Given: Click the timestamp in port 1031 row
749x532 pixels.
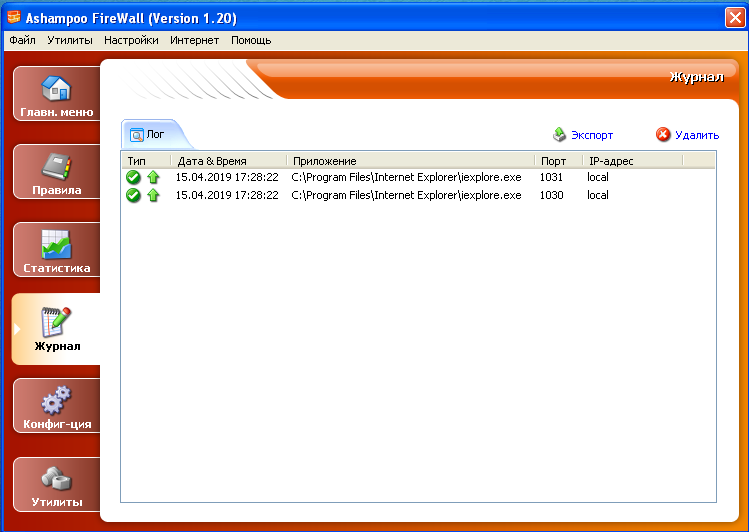Looking at the screenshot, I should (227, 177).
